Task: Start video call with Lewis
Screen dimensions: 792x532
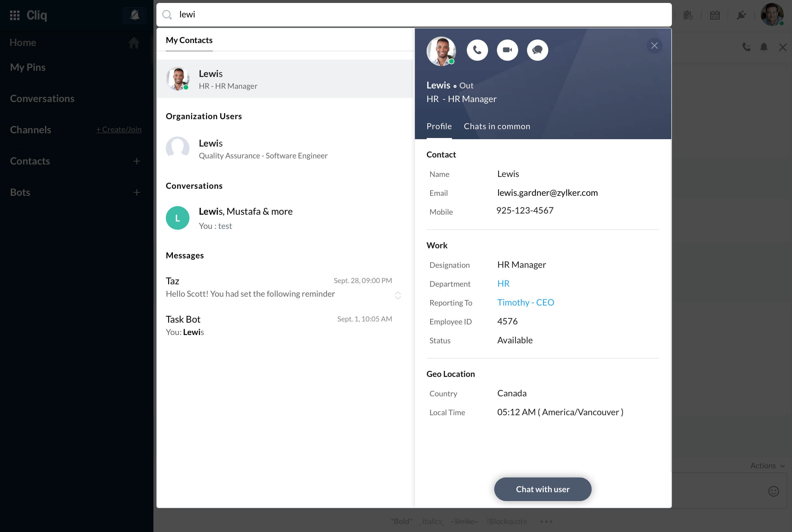Action: tap(507, 50)
